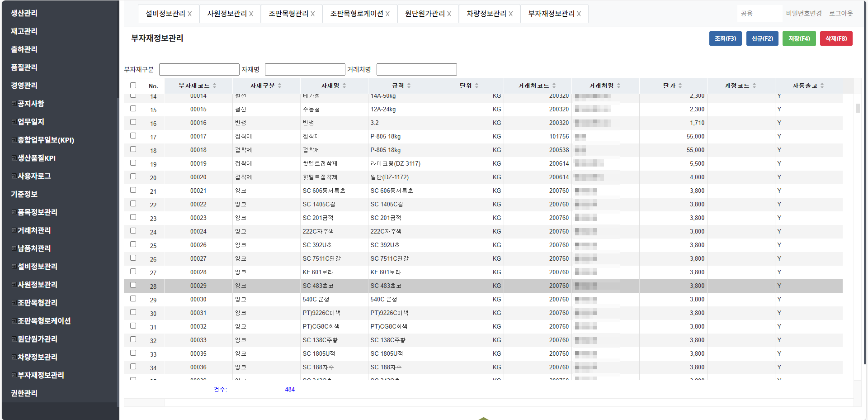Expand the 품질관리 sidebar menu

click(x=24, y=67)
